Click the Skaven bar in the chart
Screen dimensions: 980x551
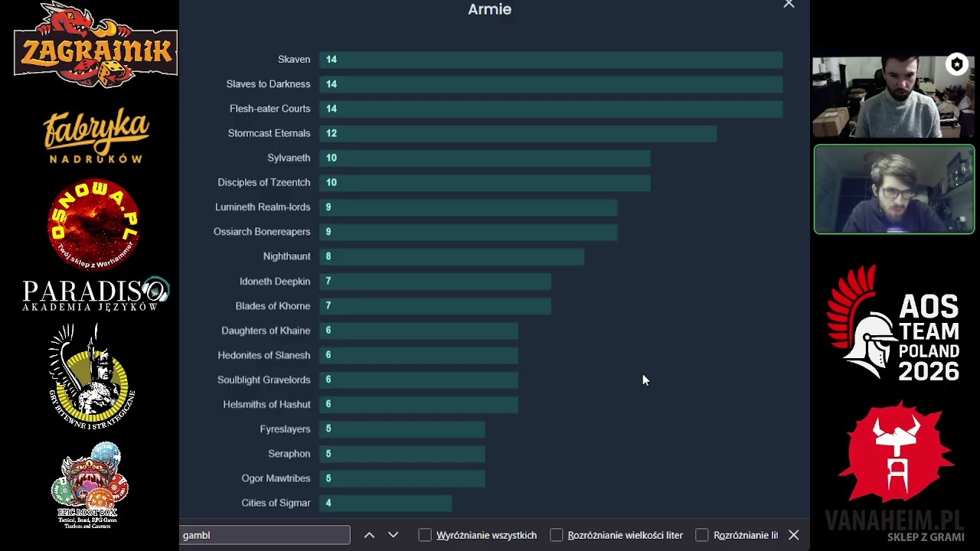pyautogui.click(x=551, y=59)
